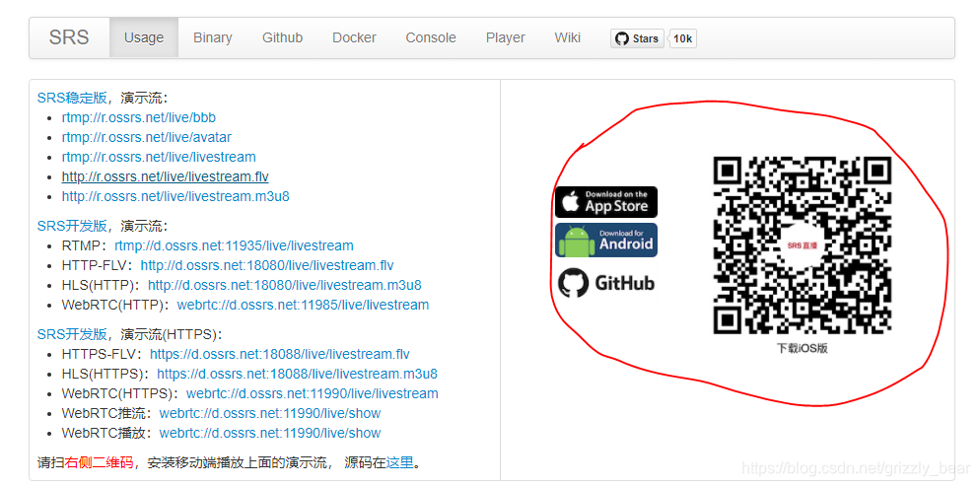Open rtmp://d.ossrs.net:11935/live/livestream link

(x=234, y=245)
